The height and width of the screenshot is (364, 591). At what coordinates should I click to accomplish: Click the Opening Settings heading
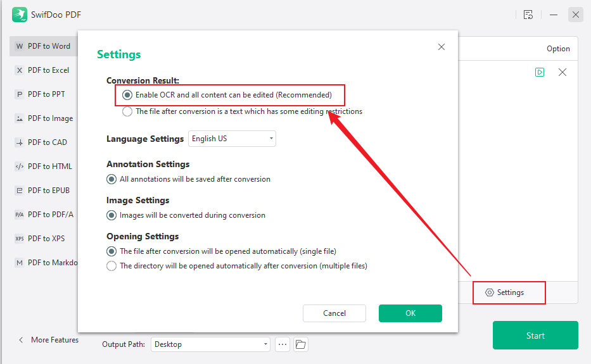[143, 236]
